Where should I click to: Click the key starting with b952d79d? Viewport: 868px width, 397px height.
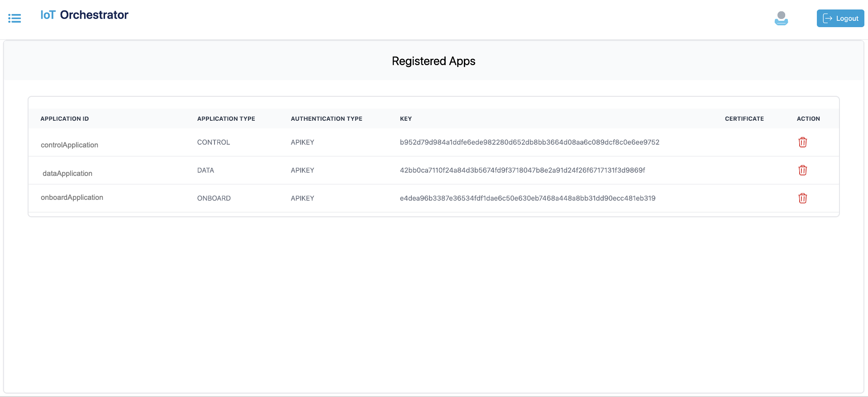point(529,142)
